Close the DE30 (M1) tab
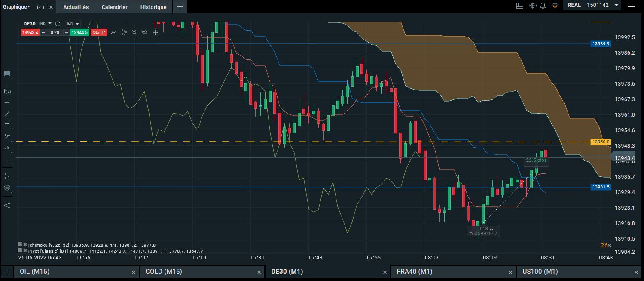 tap(385, 272)
